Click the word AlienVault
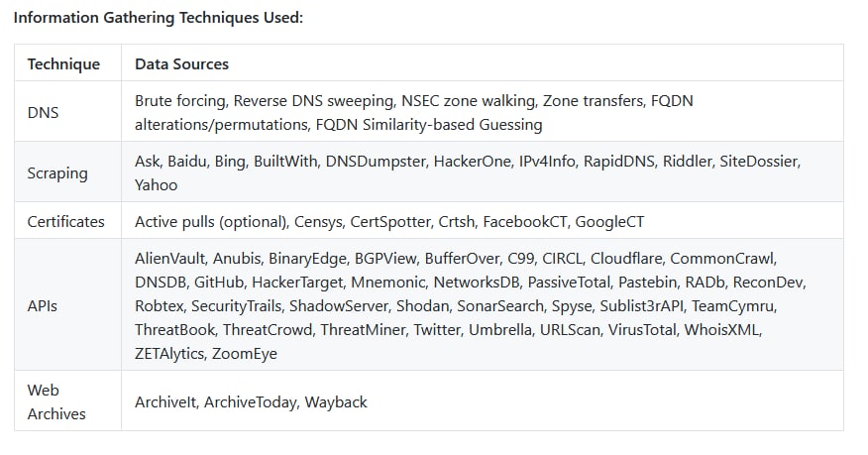868x455 pixels. pos(170,259)
